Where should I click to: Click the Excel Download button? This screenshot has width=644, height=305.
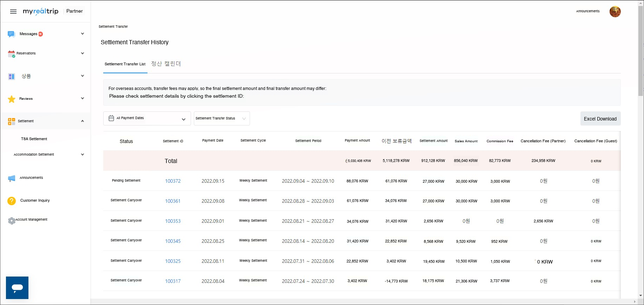tap(600, 119)
